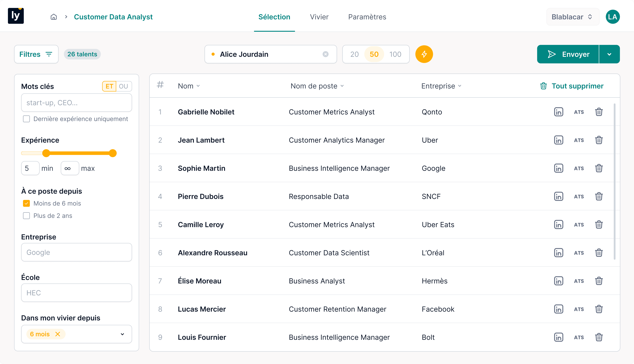
Task: Delete Jean Lambert with trash icon
Action: [x=599, y=140]
